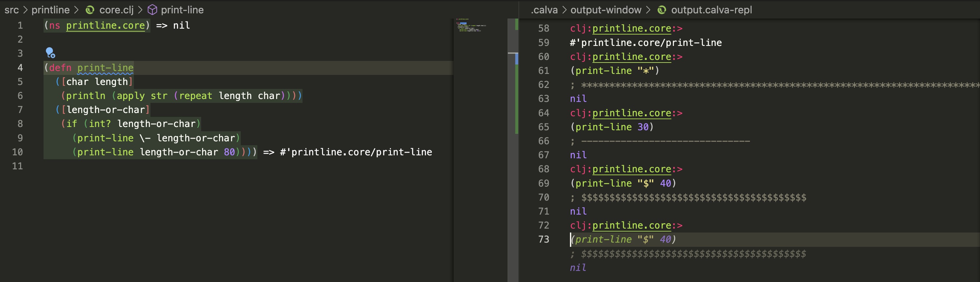The height and width of the screenshot is (282, 980).
Task: Open the src breadcrumb folder
Action: 11,10
